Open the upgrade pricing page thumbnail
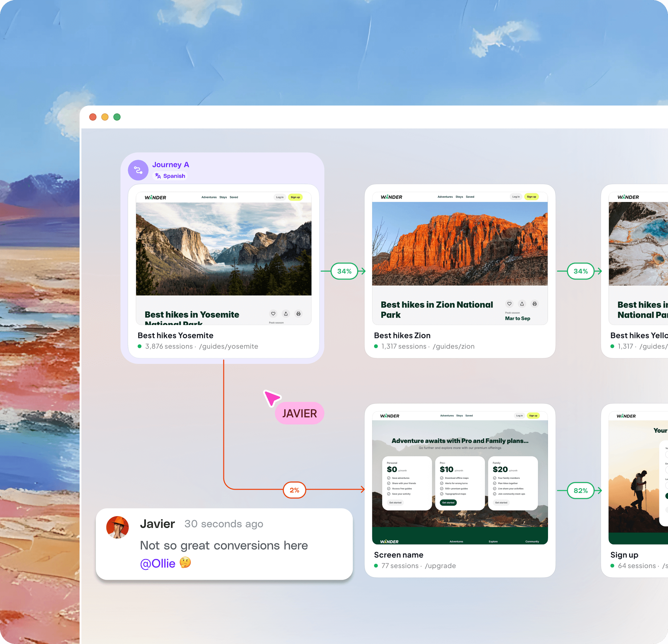Viewport: 668px width, 644px height. 460,478
